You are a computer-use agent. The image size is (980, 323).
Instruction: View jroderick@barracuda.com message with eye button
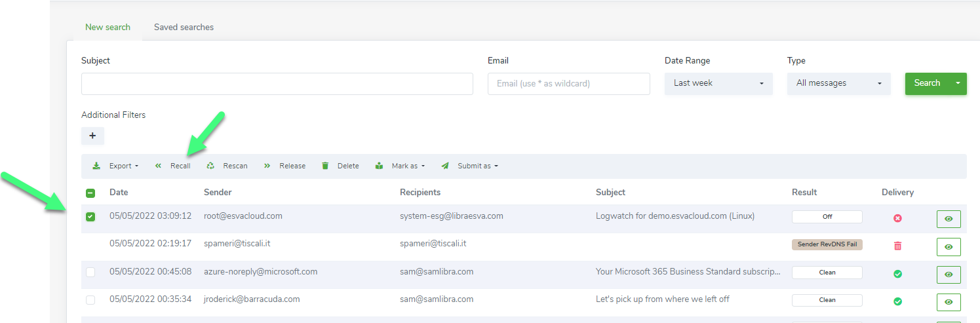coord(949,302)
